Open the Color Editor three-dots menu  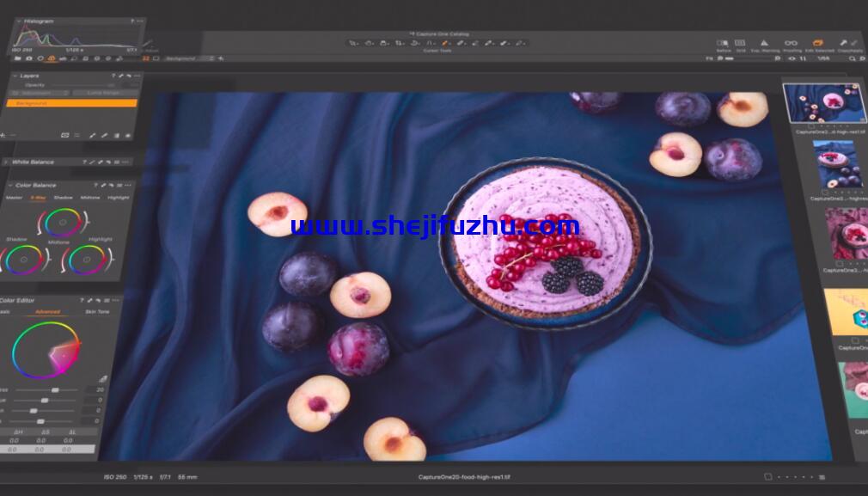click(115, 301)
